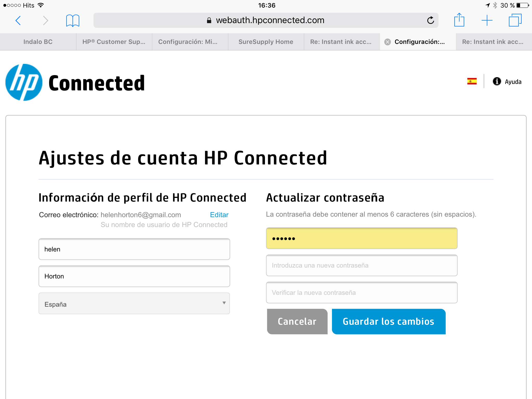Open the bookmarks panel
Image resolution: width=532 pixels, height=399 pixels.
coord(73,20)
